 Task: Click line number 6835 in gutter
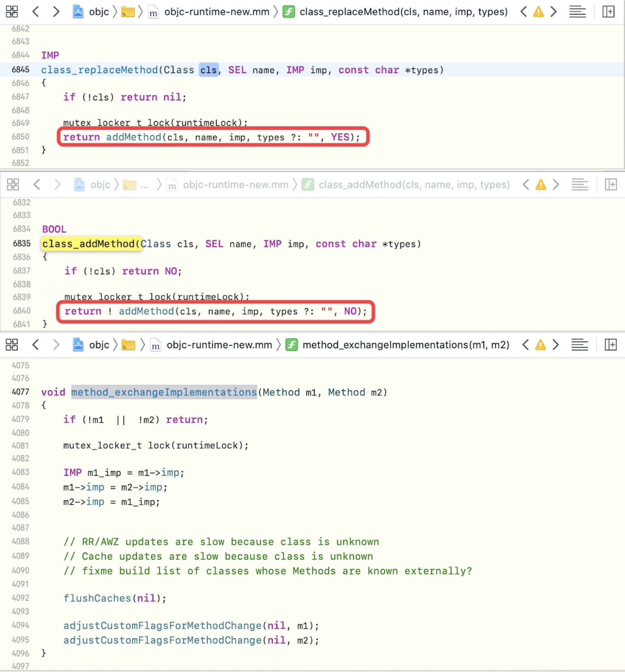point(22,243)
